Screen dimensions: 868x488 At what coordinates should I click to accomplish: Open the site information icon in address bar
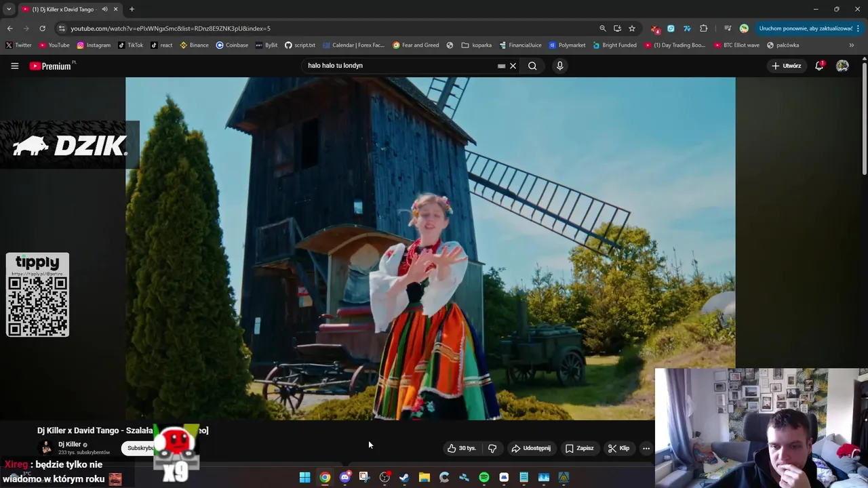point(62,28)
